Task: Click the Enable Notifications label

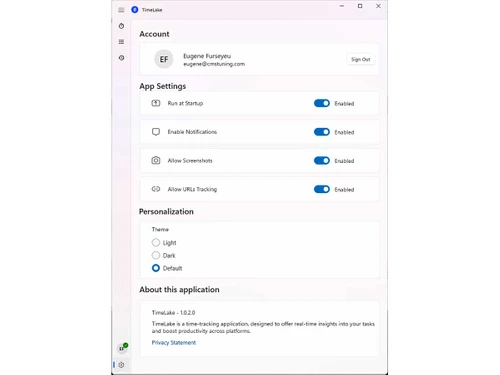Action: (x=192, y=132)
